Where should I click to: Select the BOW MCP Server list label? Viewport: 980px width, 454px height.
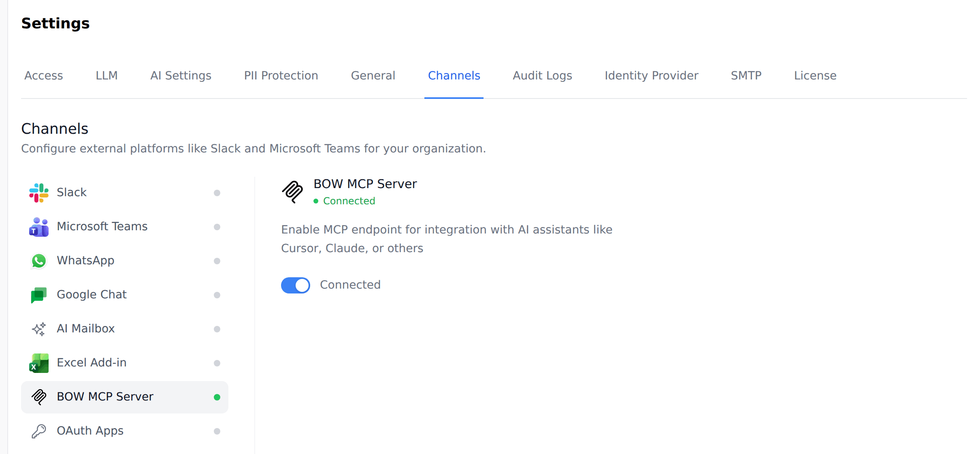pyautogui.click(x=105, y=397)
